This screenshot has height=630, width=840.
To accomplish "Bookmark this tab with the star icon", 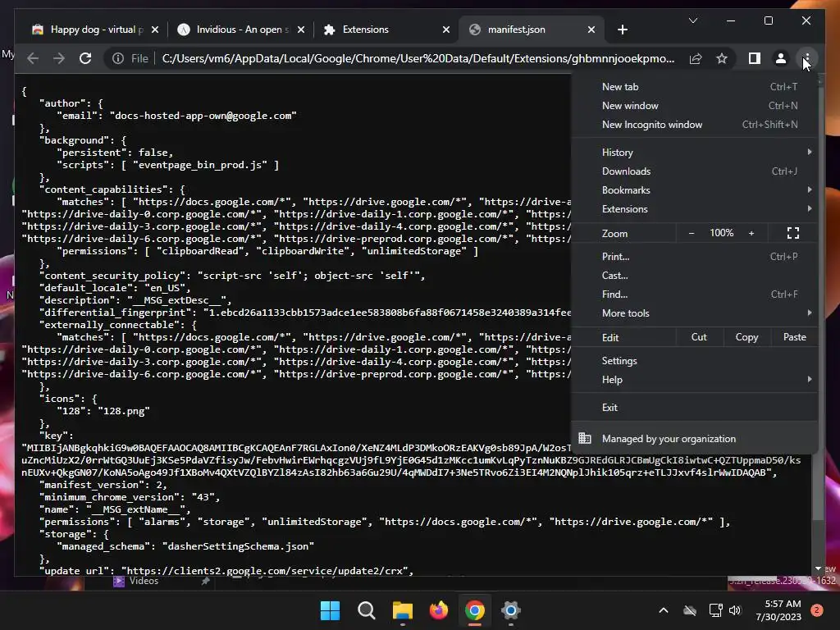I will [722, 58].
